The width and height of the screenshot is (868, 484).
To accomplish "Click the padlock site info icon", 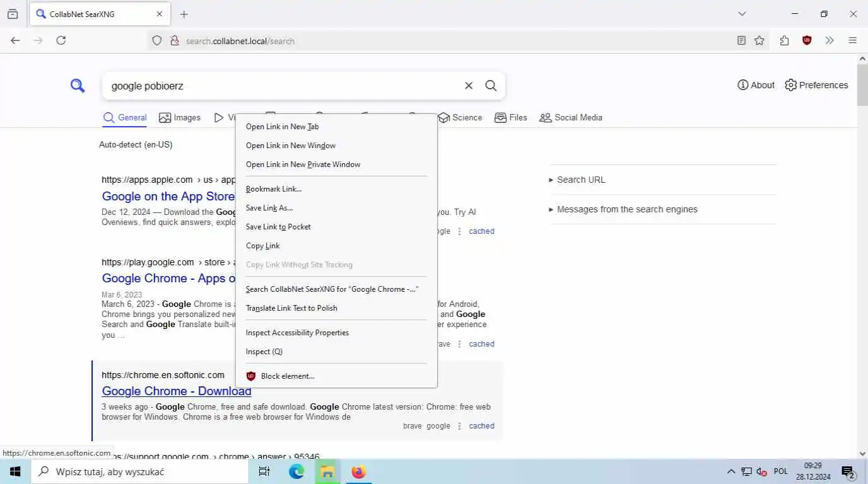I will tap(175, 40).
